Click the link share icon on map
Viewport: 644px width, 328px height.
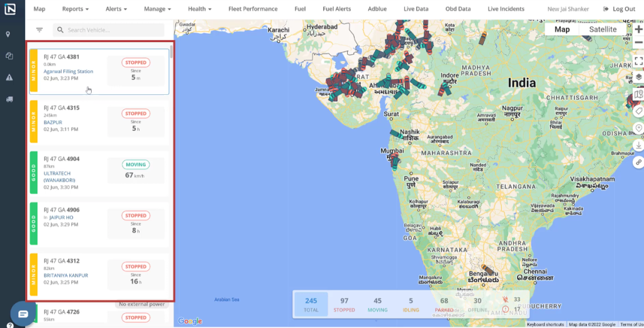click(x=638, y=162)
